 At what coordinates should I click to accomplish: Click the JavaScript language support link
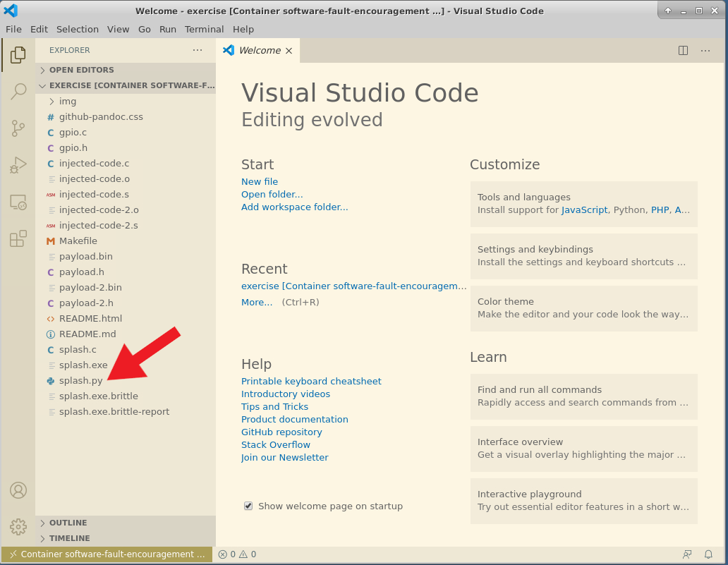click(585, 209)
